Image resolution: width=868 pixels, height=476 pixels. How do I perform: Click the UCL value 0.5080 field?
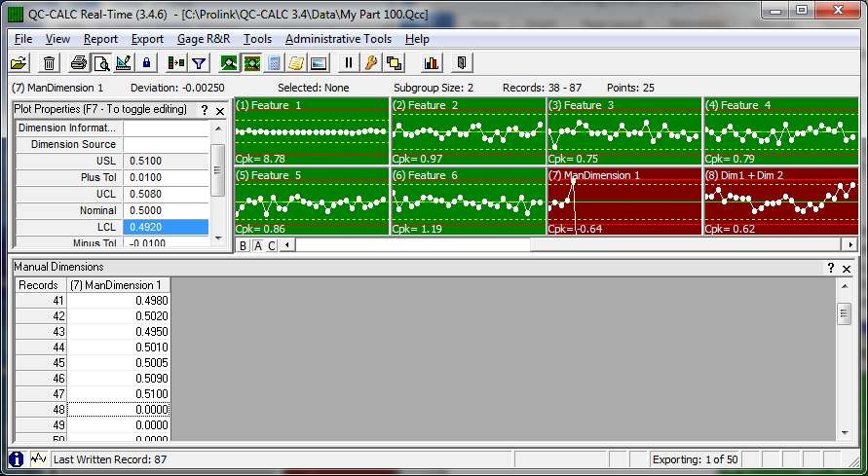[166, 194]
